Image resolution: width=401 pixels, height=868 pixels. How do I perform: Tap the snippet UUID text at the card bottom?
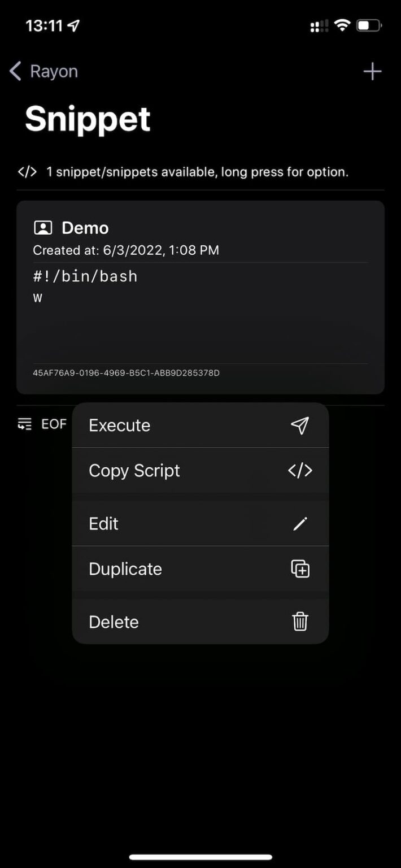point(126,373)
